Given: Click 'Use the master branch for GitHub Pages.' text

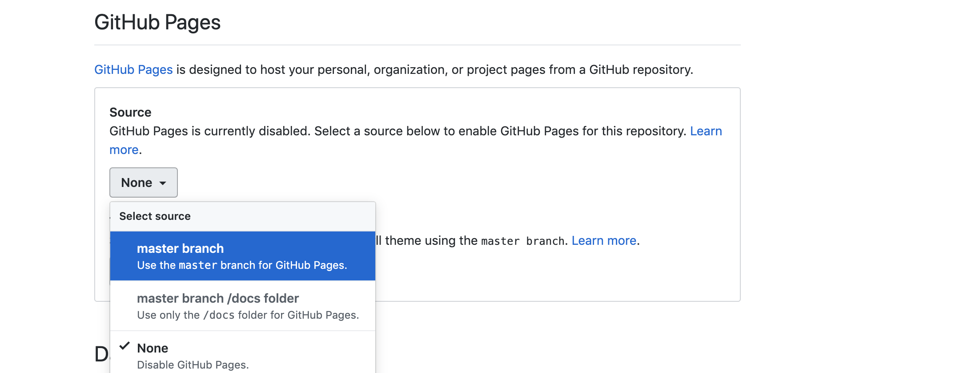Looking at the screenshot, I should (x=242, y=265).
